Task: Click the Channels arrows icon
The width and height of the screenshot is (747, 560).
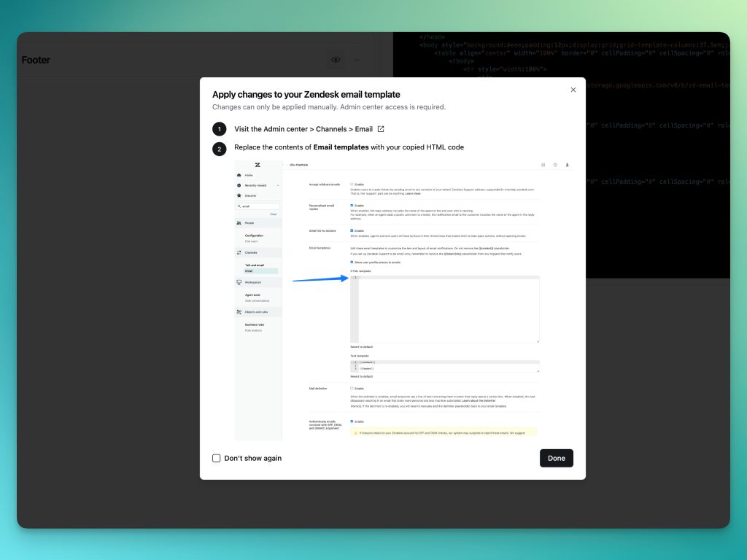Action: pyautogui.click(x=239, y=252)
